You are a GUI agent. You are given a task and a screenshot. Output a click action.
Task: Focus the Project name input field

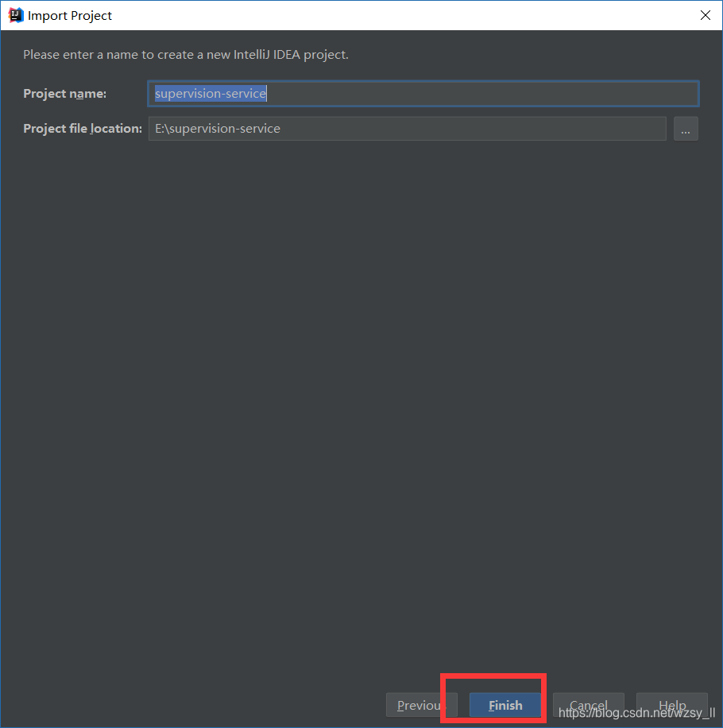point(421,93)
